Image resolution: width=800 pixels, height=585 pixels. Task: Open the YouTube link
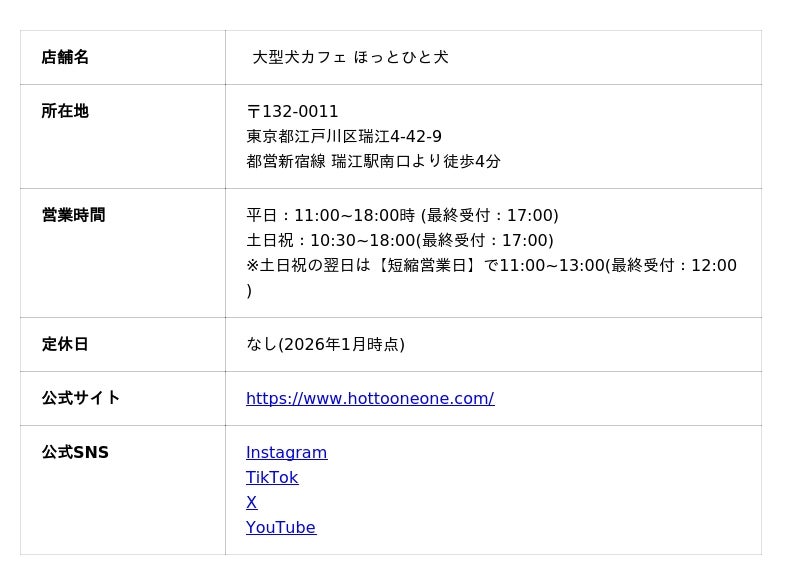click(x=280, y=527)
